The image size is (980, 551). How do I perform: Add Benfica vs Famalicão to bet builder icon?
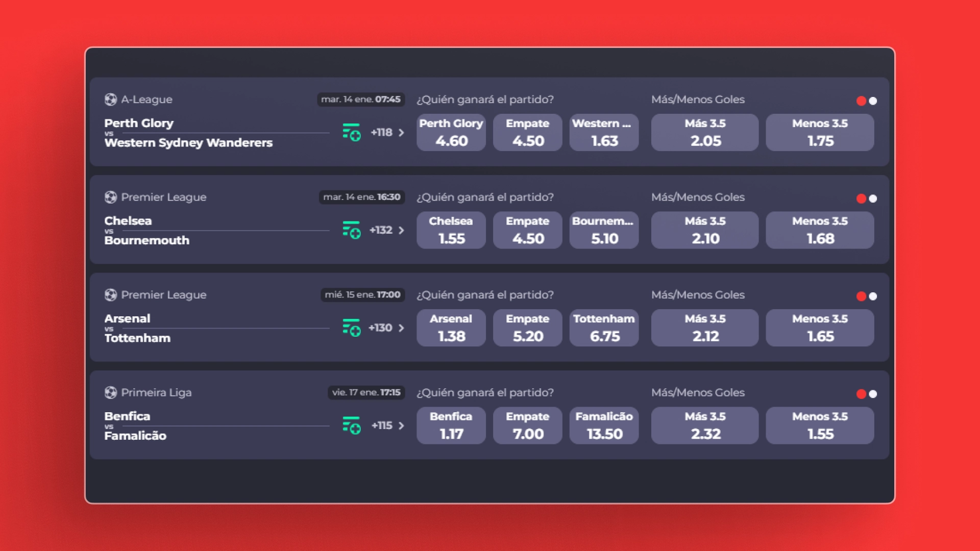click(x=352, y=425)
